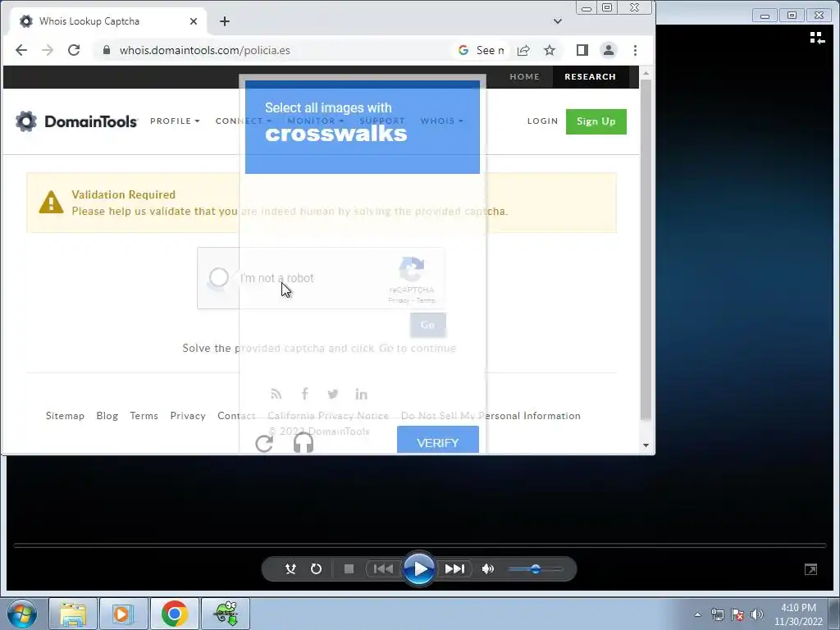Image resolution: width=840 pixels, height=630 pixels.
Task: Switch to library view icon in media player
Action: [817, 38]
